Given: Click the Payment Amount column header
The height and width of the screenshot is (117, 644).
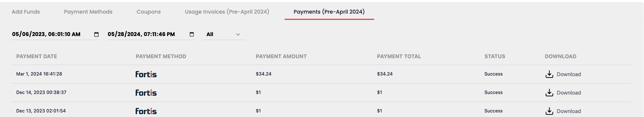Looking at the screenshot, I should 281,57.
